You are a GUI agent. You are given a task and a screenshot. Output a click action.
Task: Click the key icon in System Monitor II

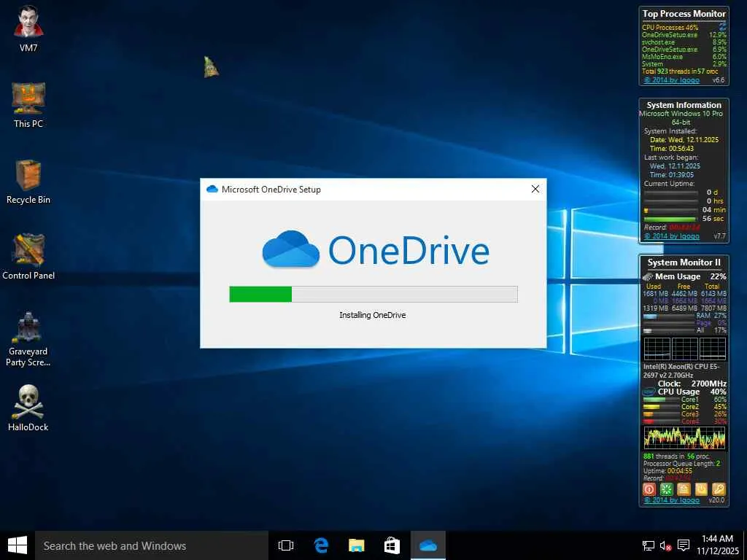(719, 489)
